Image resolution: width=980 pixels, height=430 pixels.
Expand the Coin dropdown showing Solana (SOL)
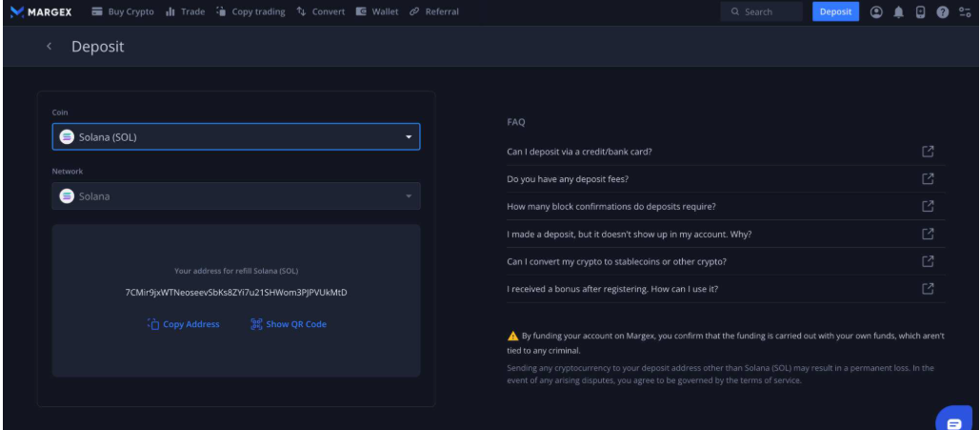235,137
